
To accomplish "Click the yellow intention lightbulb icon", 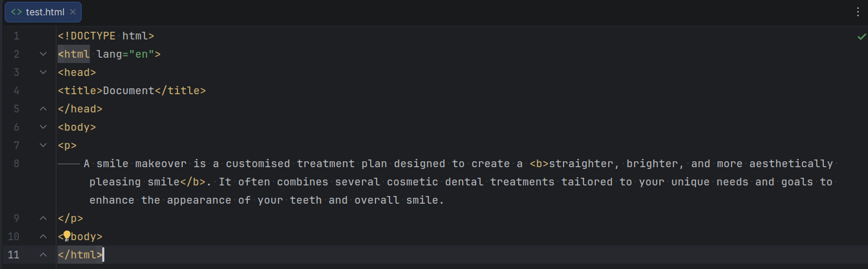I will [67, 236].
